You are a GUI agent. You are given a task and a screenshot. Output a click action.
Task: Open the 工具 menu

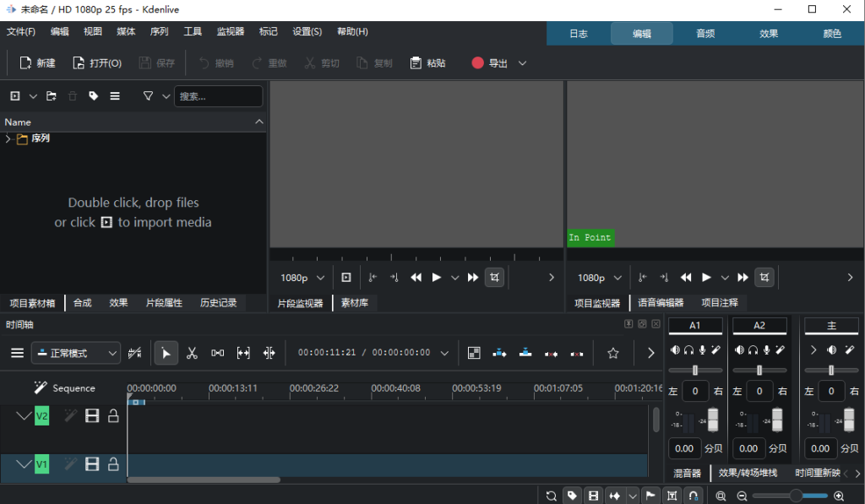pyautogui.click(x=193, y=31)
